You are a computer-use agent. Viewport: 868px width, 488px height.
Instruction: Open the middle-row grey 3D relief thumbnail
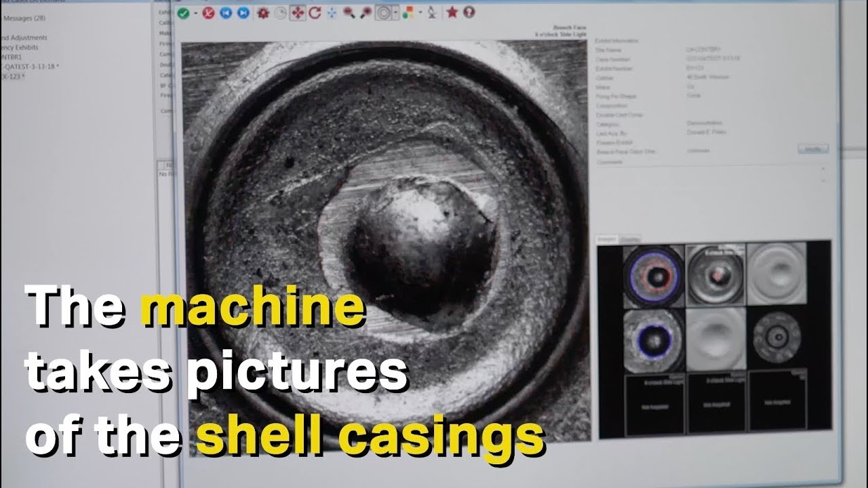(x=715, y=339)
